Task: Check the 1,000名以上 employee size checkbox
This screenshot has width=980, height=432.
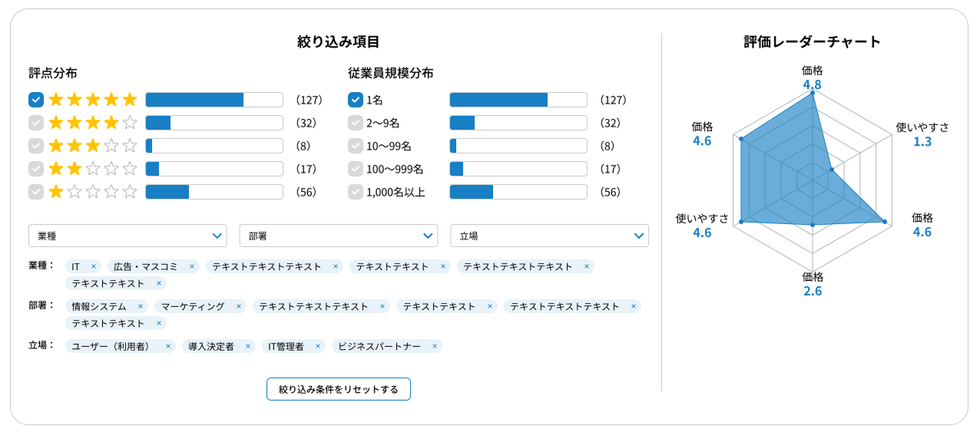Action: click(355, 192)
